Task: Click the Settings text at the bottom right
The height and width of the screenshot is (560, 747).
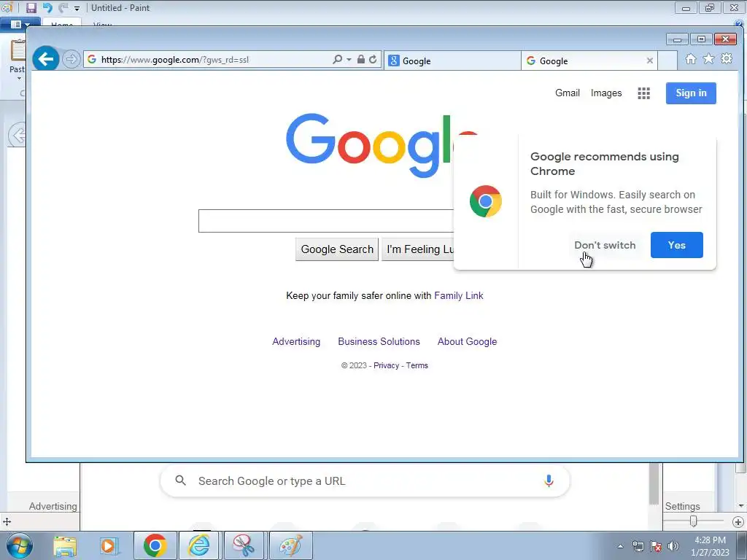Action: point(682,506)
